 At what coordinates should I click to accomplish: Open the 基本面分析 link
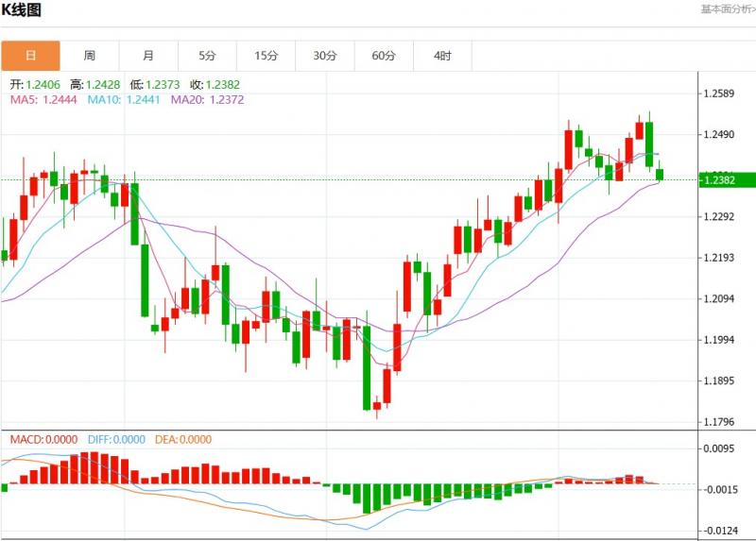[728, 8]
